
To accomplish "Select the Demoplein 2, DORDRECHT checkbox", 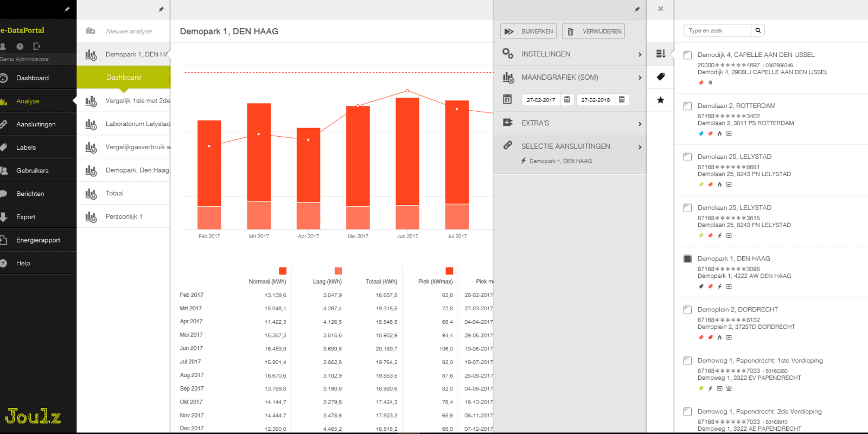I will tap(687, 310).
